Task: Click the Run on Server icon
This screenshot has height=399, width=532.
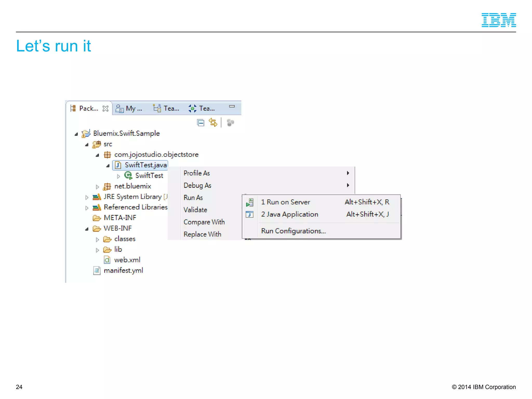Action: (250, 202)
